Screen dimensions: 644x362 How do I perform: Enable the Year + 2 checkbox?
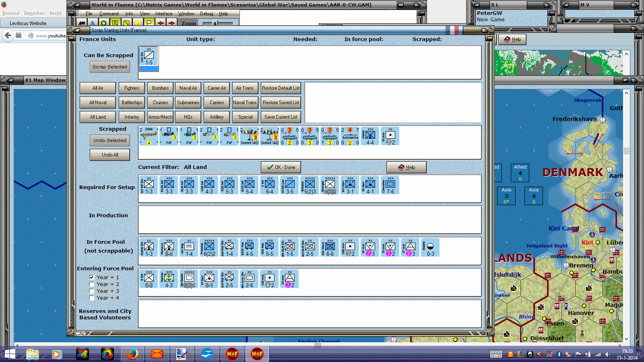point(92,284)
